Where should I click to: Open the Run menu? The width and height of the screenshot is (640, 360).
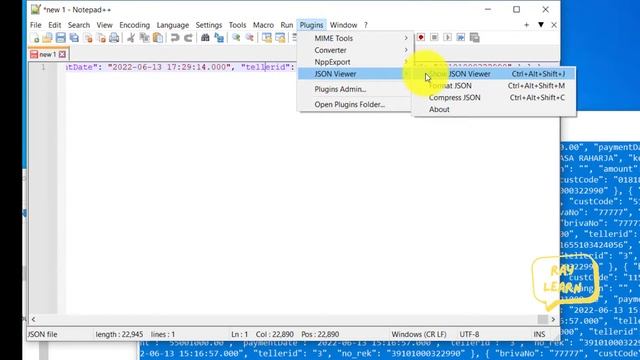(x=287, y=25)
